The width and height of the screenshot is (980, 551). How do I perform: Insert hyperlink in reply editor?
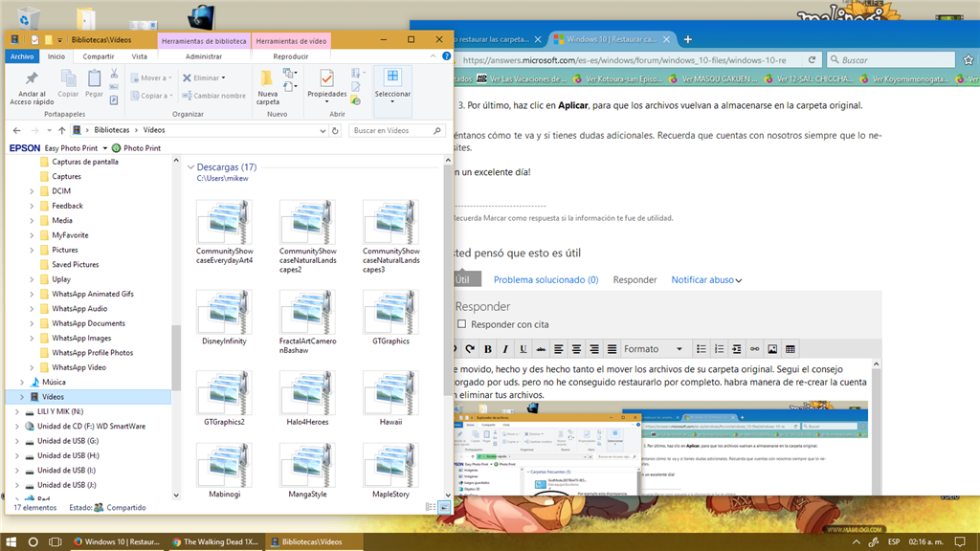(755, 349)
